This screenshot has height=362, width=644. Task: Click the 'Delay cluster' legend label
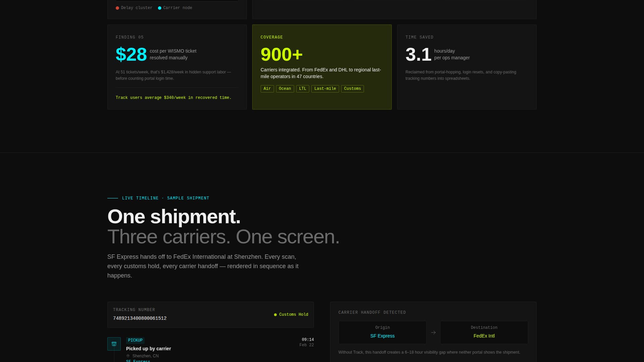(137, 8)
